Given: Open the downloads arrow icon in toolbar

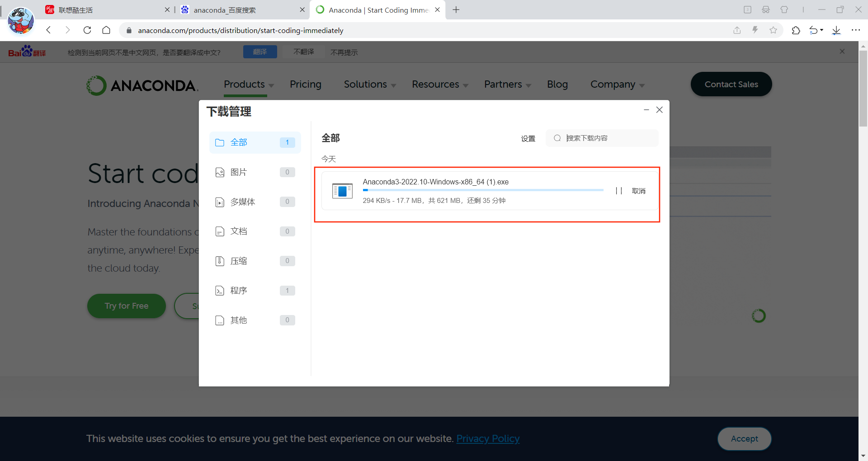Looking at the screenshot, I should pos(836,30).
